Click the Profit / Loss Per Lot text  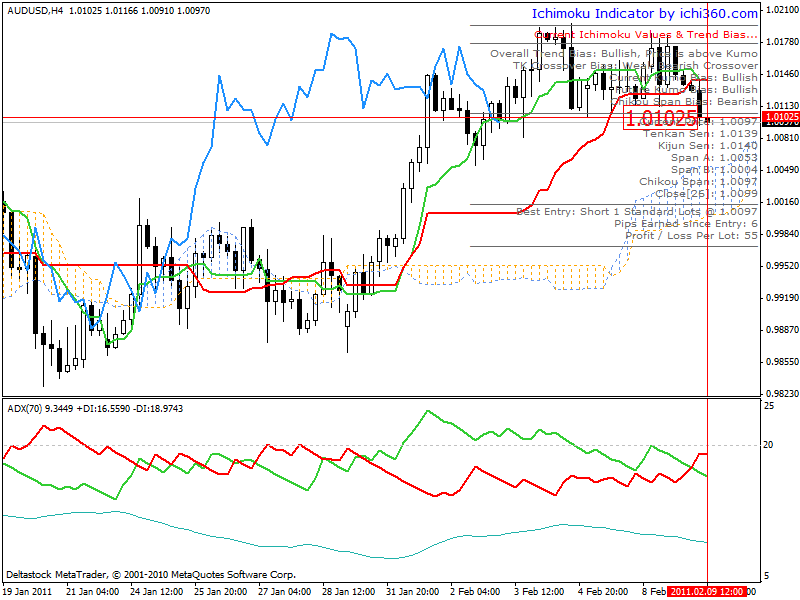691,236
